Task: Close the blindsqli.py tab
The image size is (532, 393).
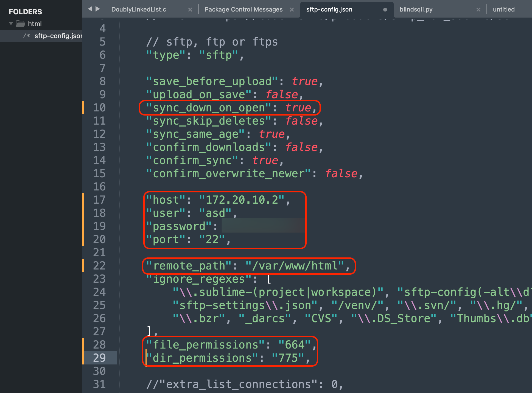Action: coord(478,10)
